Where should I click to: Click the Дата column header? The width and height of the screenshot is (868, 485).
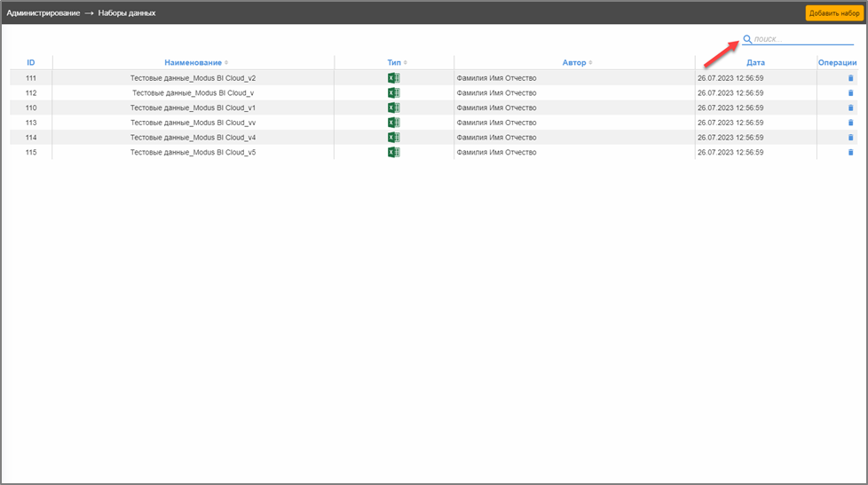pyautogui.click(x=755, y=62)
